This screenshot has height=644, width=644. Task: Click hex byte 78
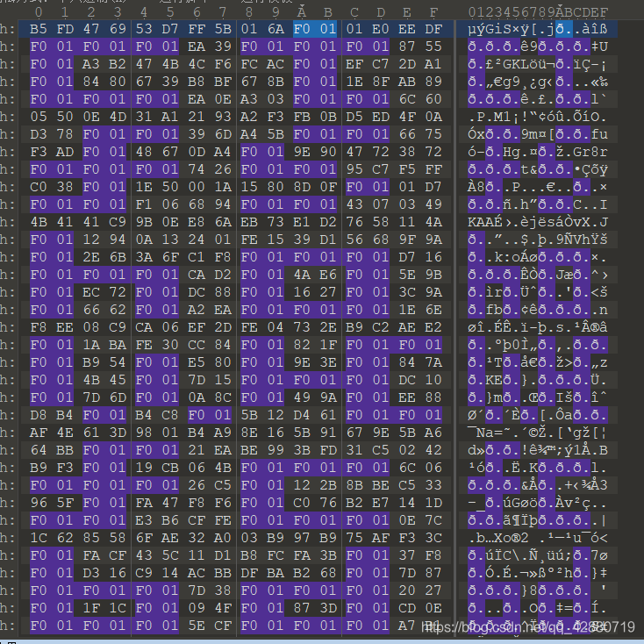click(65, 134)
